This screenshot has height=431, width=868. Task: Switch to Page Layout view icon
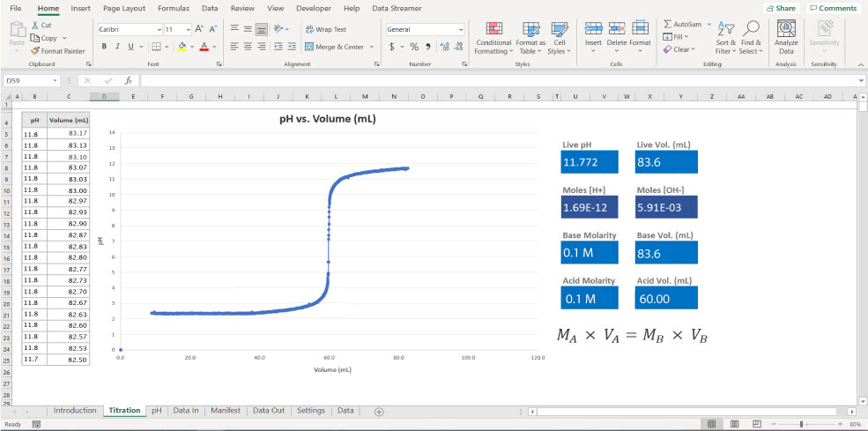734,424
